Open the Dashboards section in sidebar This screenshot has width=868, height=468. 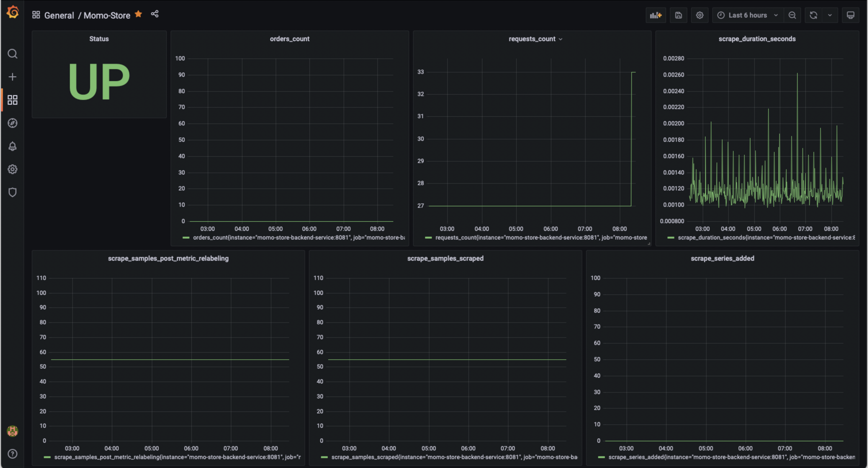[13, 99]
